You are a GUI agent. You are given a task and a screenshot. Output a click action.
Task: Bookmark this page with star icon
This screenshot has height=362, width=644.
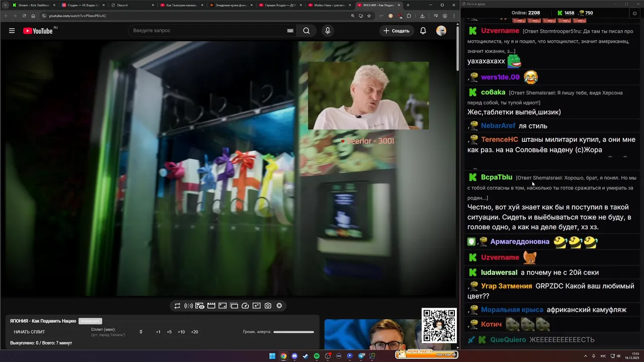(369, 16)
